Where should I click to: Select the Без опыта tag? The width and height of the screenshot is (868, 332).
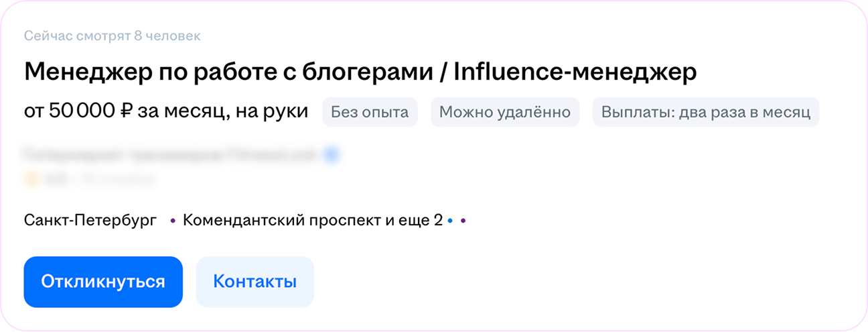(x=370, y=112)
